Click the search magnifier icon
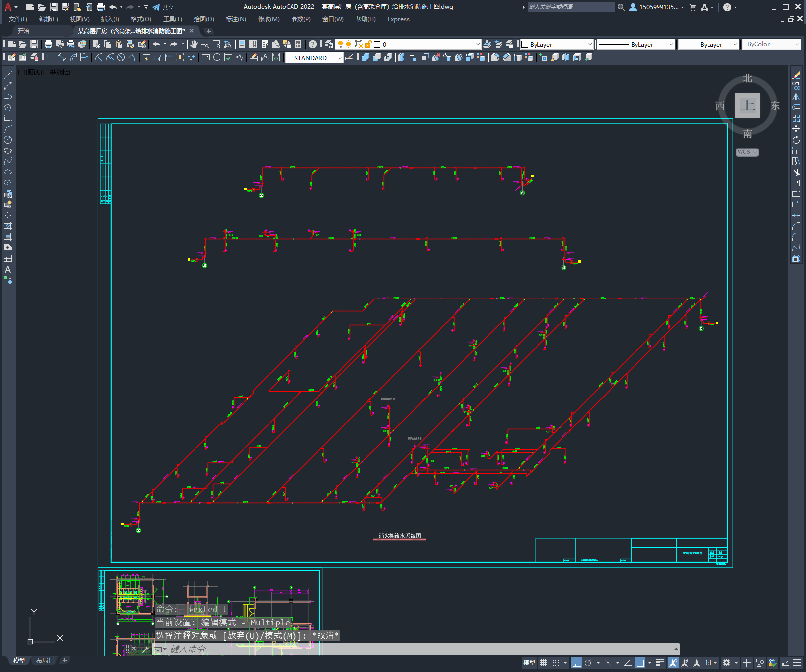The image size is (806, 672). (x=621, y=7)
